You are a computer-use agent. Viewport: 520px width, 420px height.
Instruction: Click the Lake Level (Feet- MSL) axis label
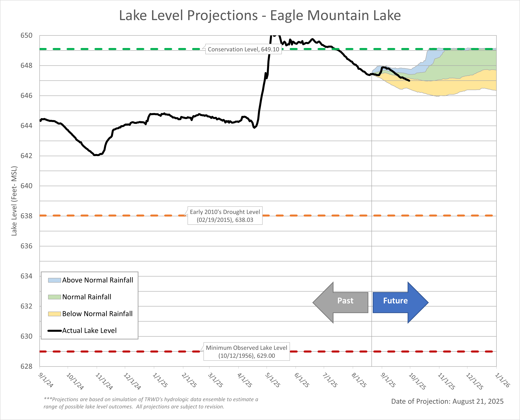[14, 201]
